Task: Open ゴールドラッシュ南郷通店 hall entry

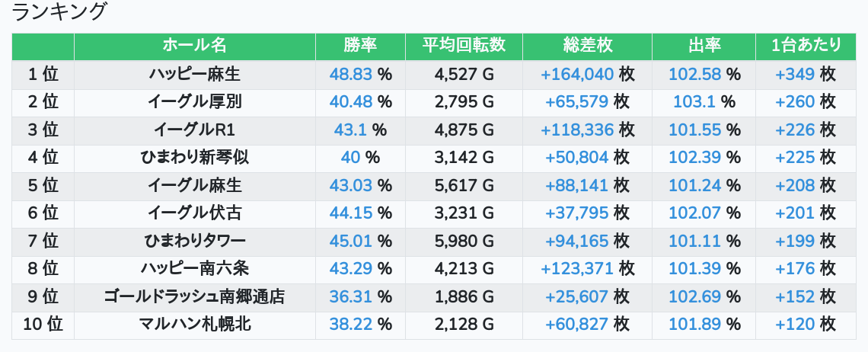Action: 194,296
